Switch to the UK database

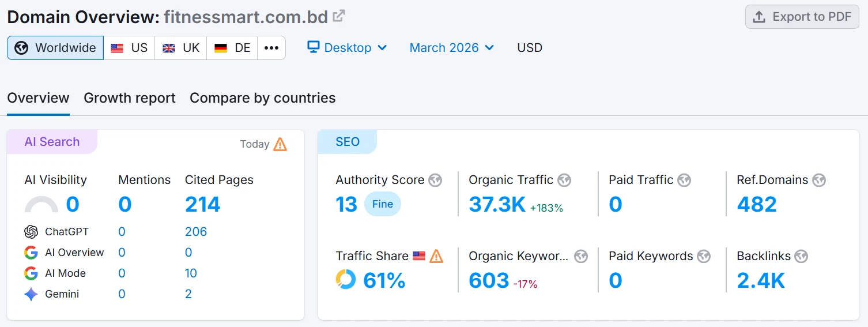click(180, 48)
